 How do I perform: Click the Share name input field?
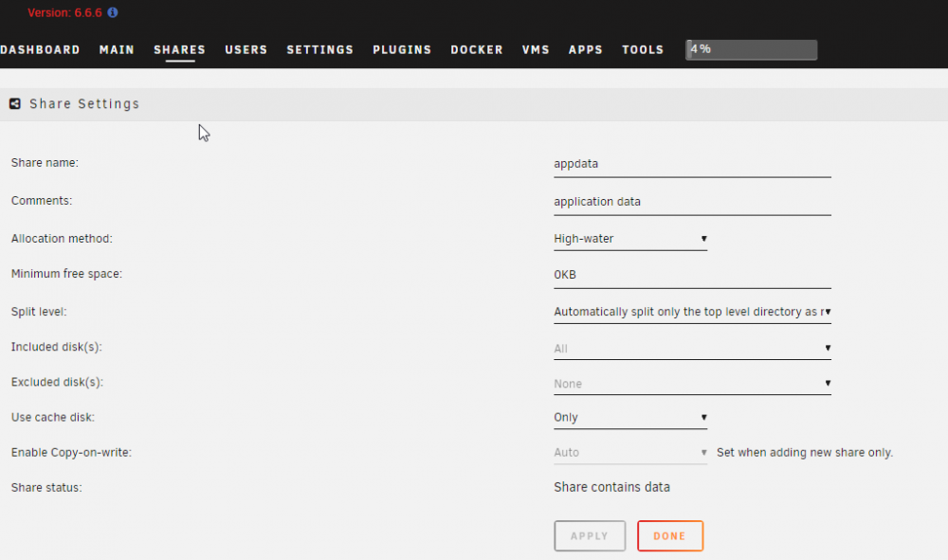692,164
